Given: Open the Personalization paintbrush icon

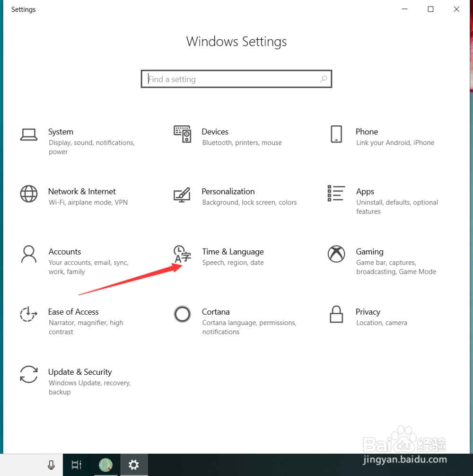Looking at the screenshot, I should coord(182,194).
